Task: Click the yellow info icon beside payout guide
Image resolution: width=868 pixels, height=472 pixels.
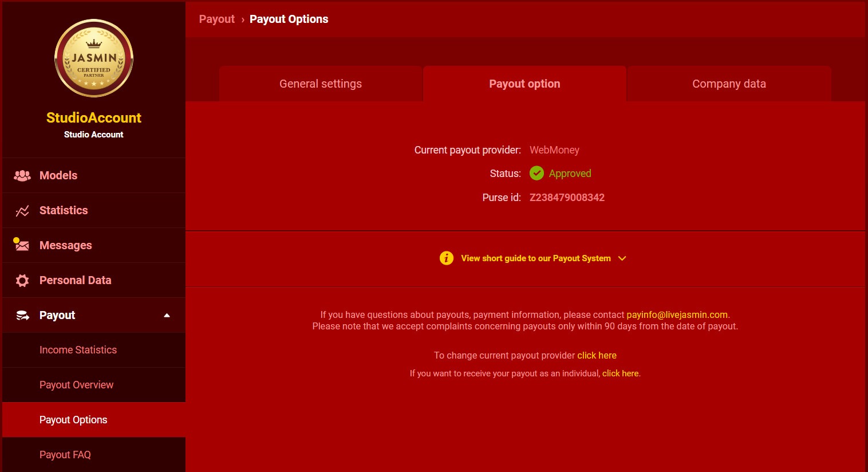Action: (447, 258)
